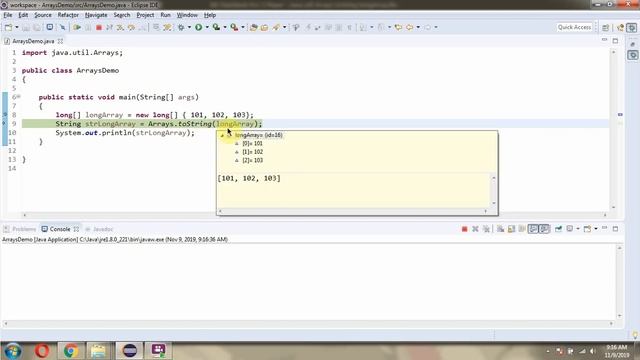Click the Search flashlight toolbar icon

(x=276, y=27)
